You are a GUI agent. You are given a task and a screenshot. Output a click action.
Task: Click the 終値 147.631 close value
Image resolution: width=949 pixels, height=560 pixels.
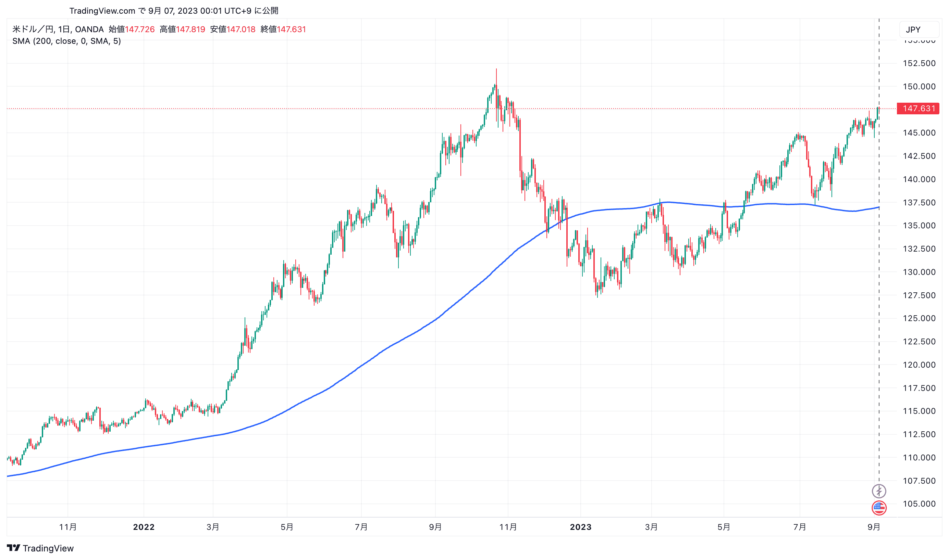coord(283,29)
